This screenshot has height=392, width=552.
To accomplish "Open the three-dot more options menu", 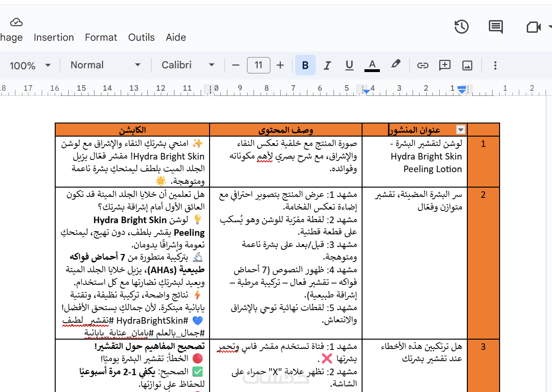I will (x=495, y=65).
